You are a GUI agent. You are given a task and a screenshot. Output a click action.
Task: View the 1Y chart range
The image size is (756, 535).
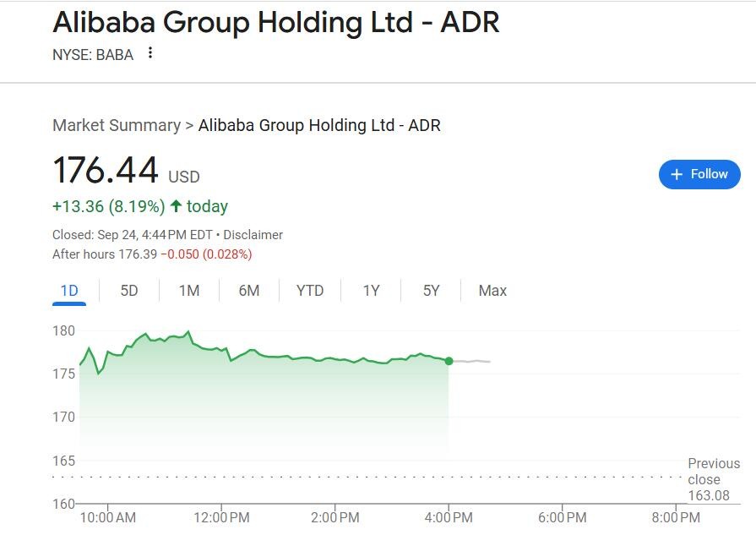(372, 291)
